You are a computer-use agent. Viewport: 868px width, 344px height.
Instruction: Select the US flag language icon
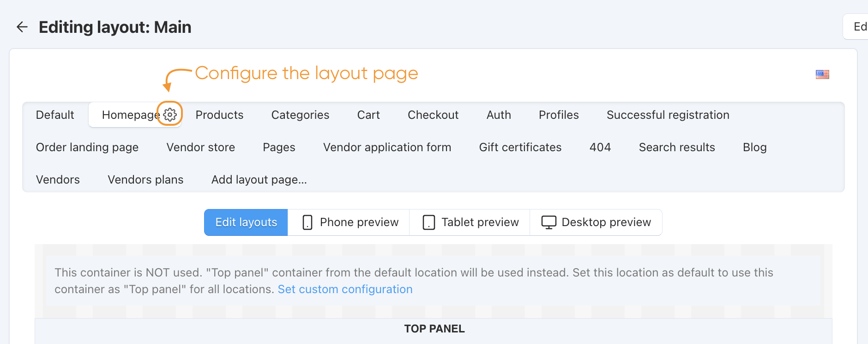[x=822, y=74]
